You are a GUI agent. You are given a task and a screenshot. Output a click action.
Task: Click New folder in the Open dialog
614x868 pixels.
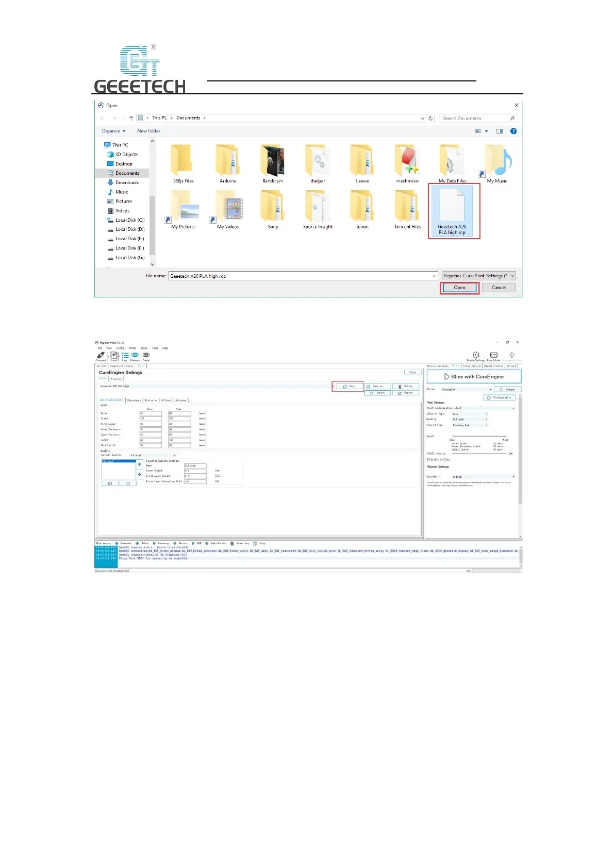coord(148,131)
